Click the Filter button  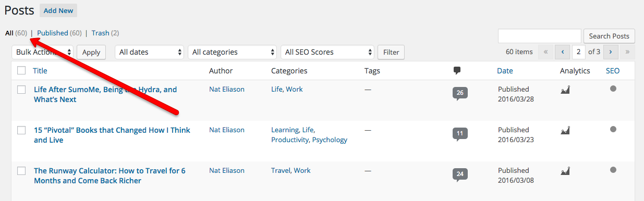pos(391,52)
